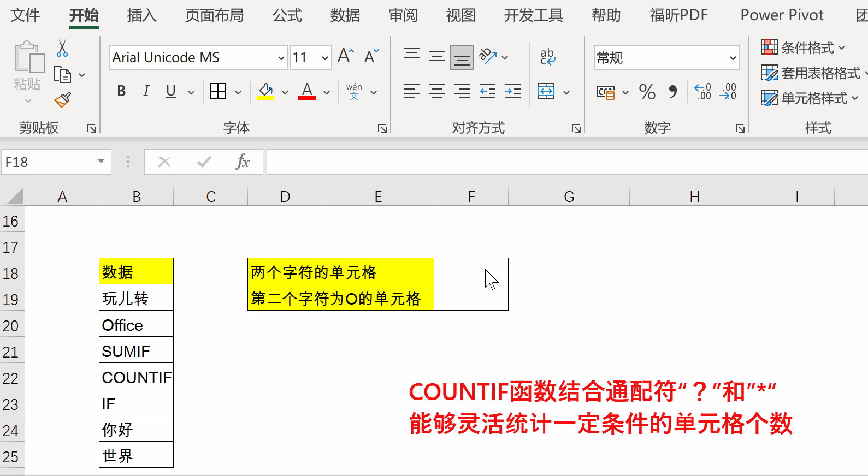
Task: Select row 20 header
Action: click(12, 326)
